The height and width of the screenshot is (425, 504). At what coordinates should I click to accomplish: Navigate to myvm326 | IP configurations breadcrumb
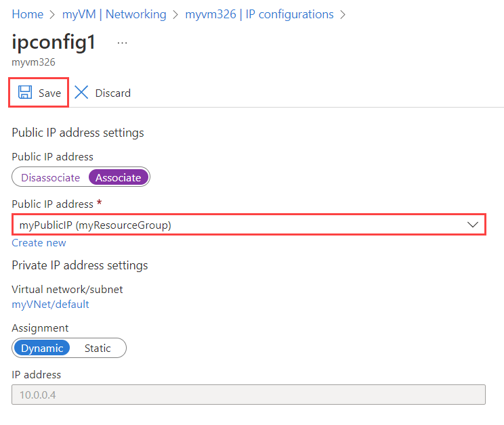pyautogui.click(x=259, y=14)
